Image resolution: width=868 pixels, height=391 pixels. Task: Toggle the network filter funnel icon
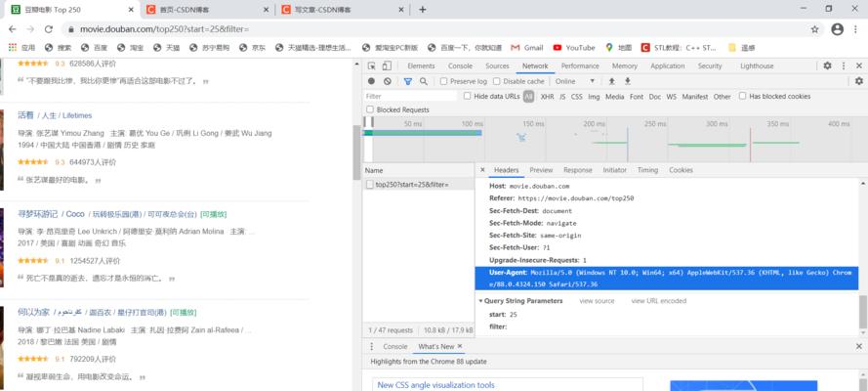tap(408, 81)
